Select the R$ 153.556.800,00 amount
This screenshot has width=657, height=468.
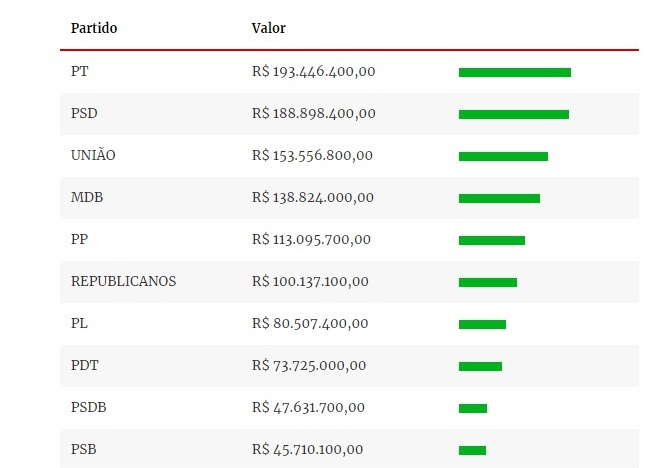313,156
